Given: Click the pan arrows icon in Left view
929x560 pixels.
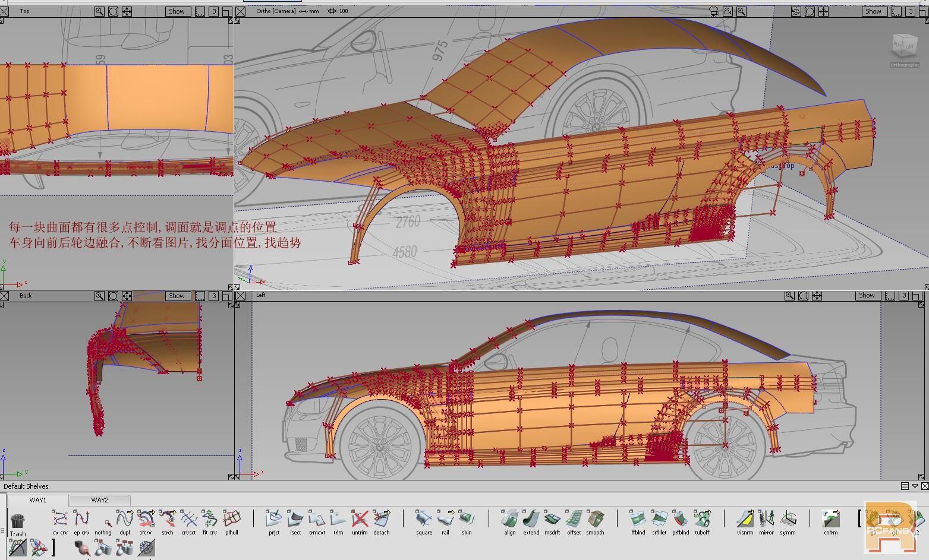Looking at the screenshot, I should 817,296.
